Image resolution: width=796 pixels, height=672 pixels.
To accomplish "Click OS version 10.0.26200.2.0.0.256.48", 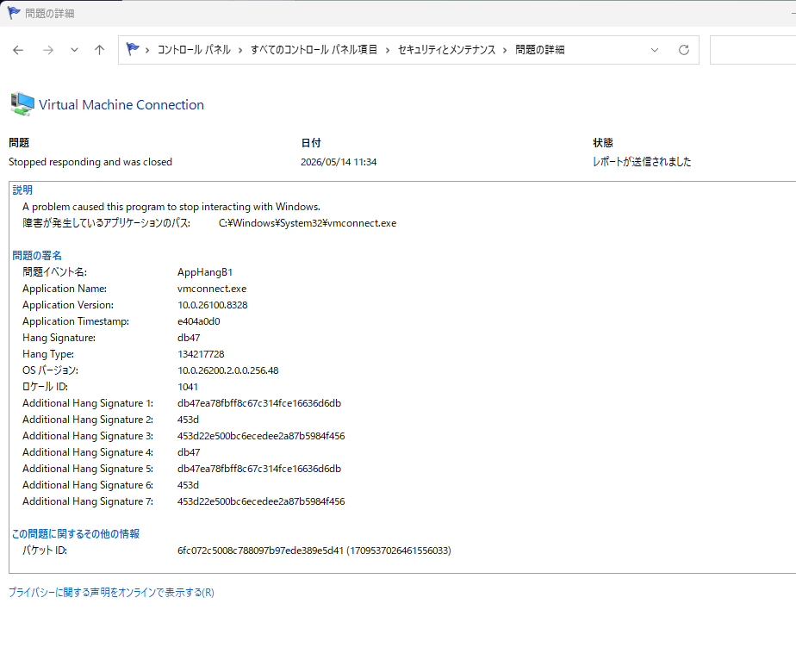I will point(228,370).
